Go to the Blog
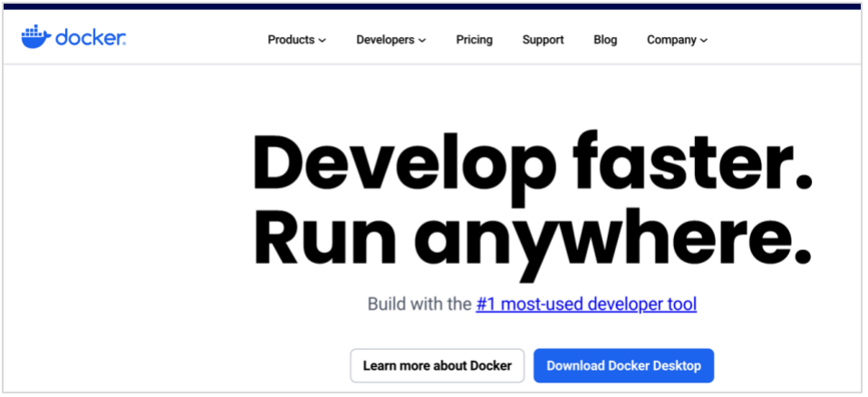Screen dimensions: 868x397 [x=605, y=40]
